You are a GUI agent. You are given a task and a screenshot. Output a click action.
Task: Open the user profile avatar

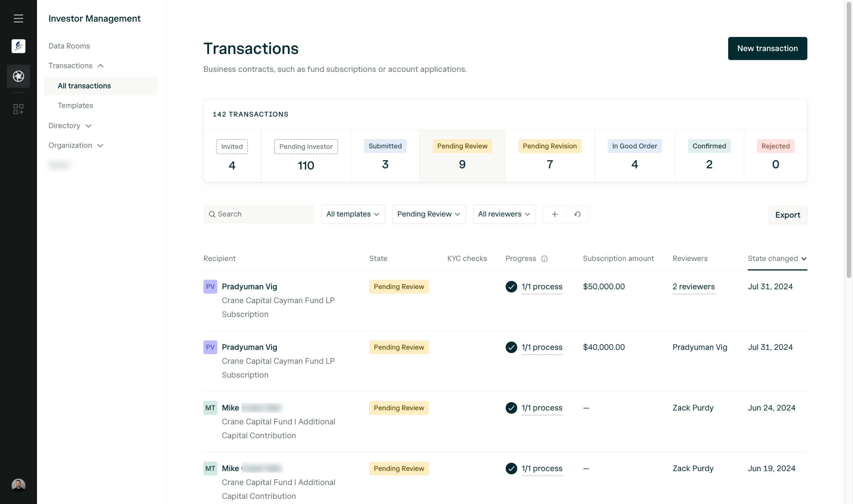tap(18, 485)
